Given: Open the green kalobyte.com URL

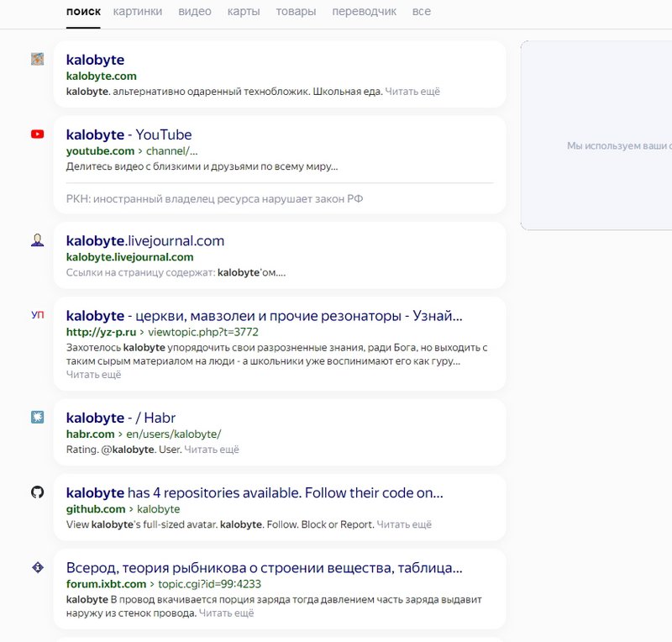Looking at the screenshot, I should [101, 76].
